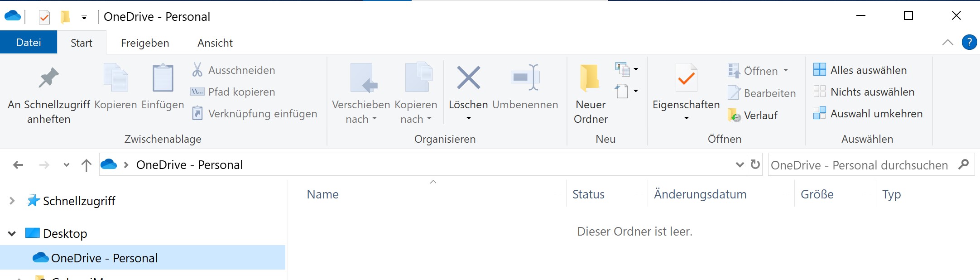Click the OneDrive cloud icon in title bar
980x280 pixels.
13,16
